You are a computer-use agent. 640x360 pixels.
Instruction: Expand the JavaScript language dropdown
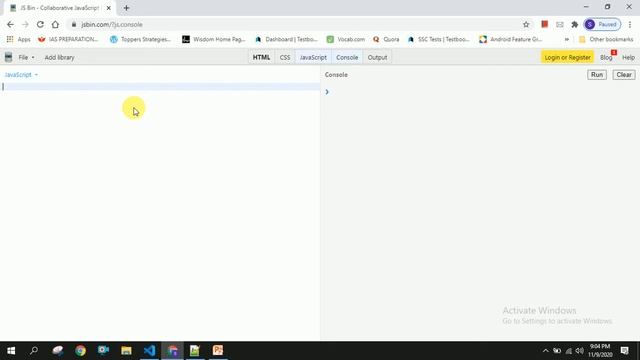point(21,75)
